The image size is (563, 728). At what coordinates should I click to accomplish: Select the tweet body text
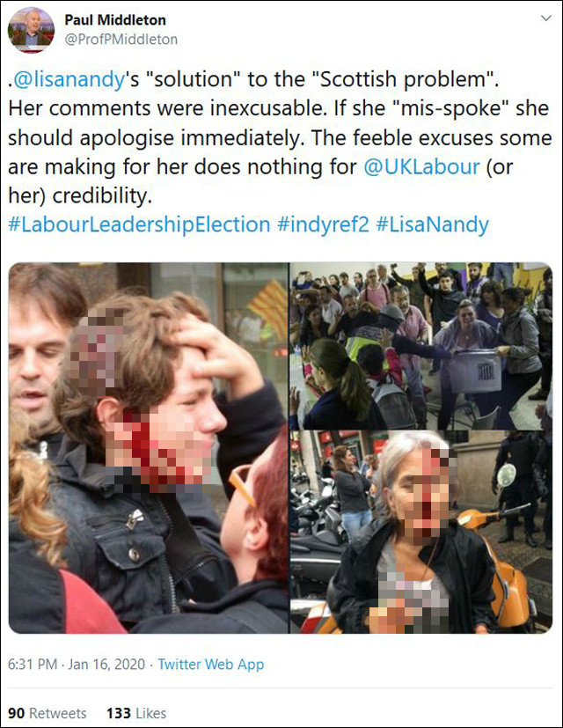pos(280,137)
